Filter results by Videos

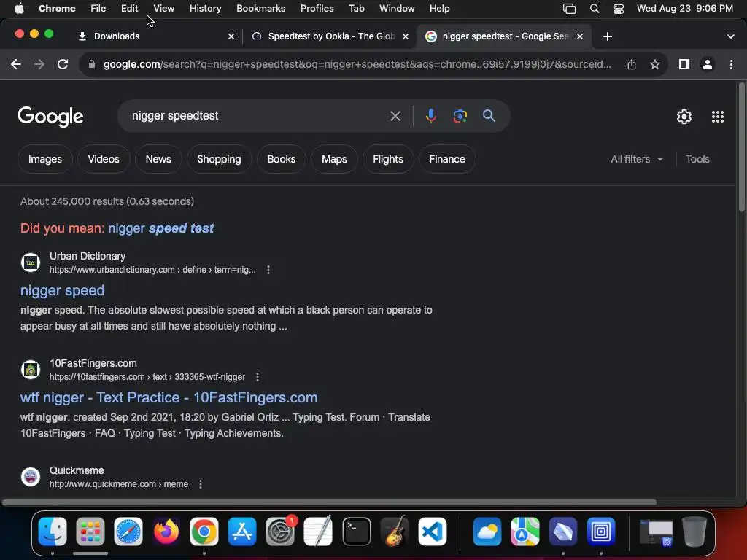104,159
